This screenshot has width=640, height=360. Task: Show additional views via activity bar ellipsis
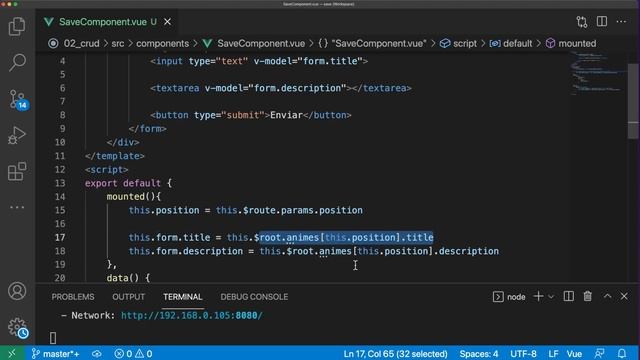(17, 207)
